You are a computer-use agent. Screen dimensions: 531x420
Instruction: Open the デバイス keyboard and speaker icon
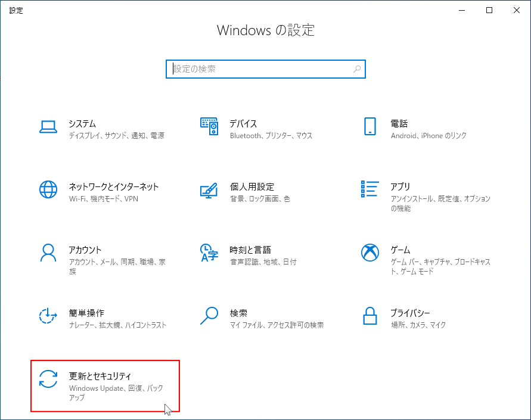click(x=209, y=126)
